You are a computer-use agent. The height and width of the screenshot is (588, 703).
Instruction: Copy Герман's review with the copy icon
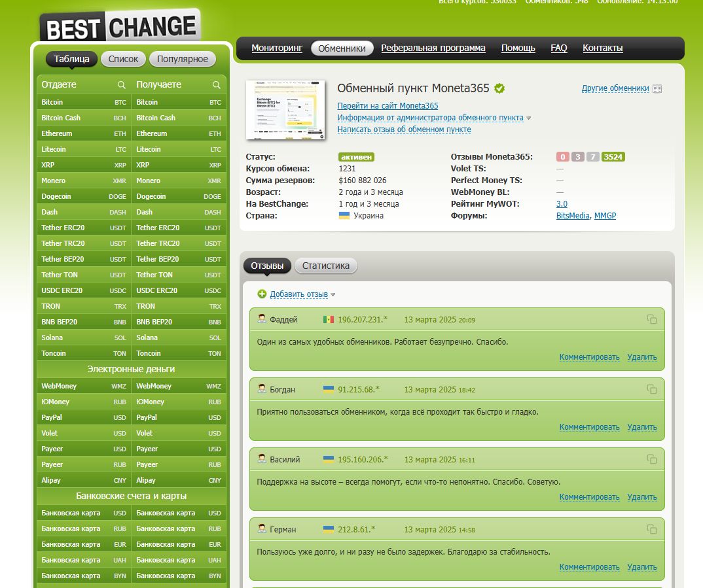coord(651,529)
